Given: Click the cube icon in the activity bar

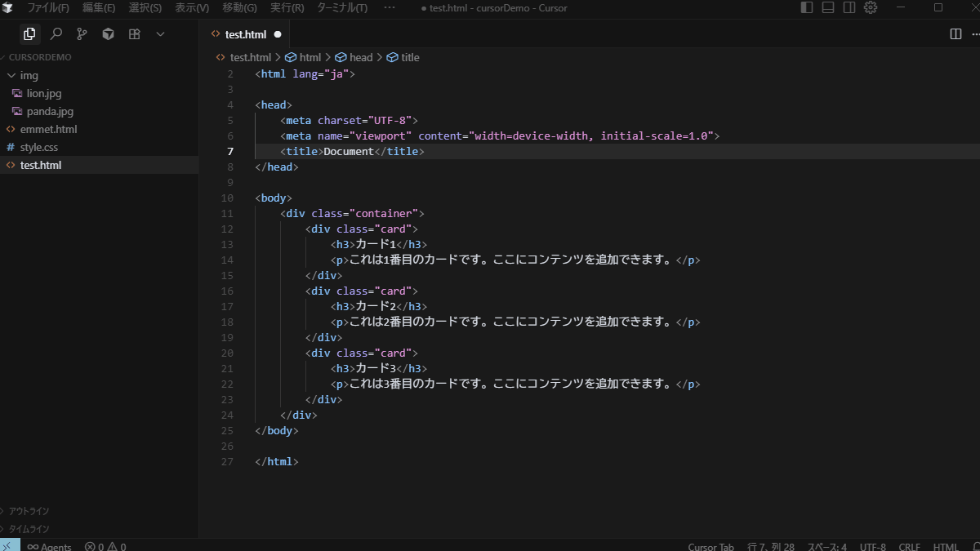Looking at the screenshot, I should [108, 34].
